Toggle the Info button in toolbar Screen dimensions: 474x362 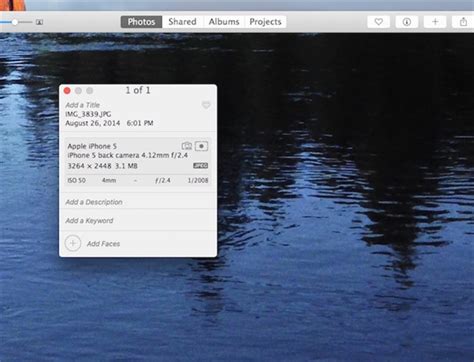(x=406, y=22)
